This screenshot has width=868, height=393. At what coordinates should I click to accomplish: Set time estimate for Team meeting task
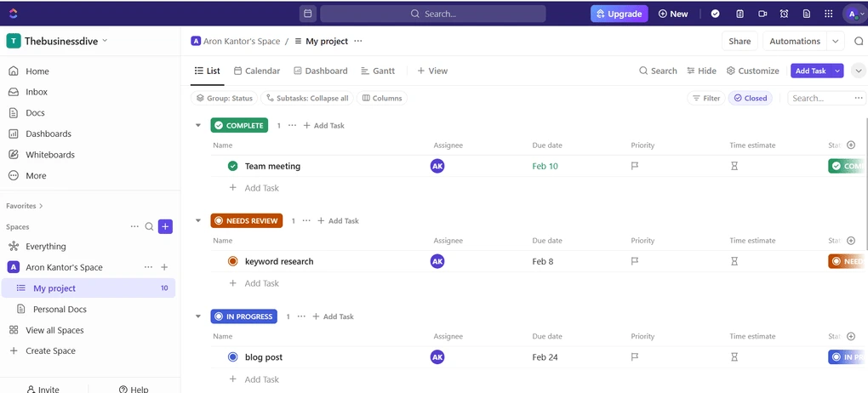tap(734, 167)
